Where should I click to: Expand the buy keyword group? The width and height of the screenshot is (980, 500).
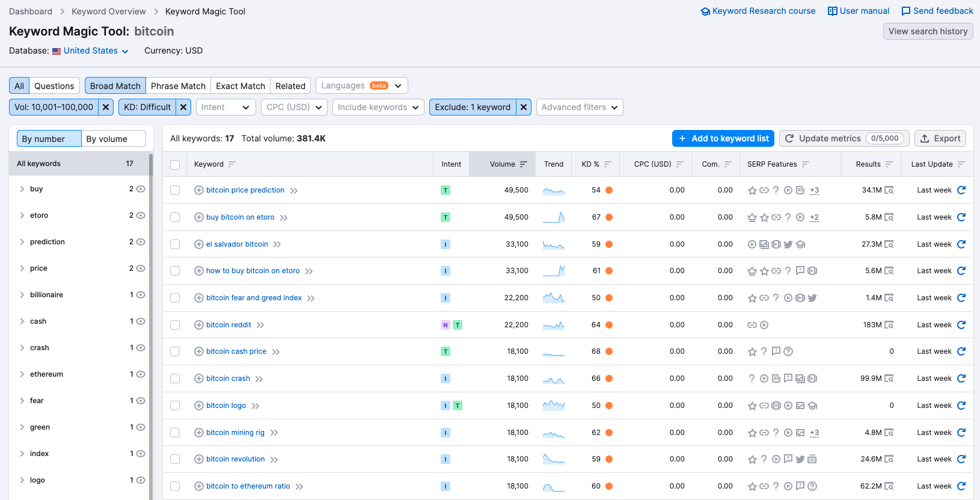point(22,189)
